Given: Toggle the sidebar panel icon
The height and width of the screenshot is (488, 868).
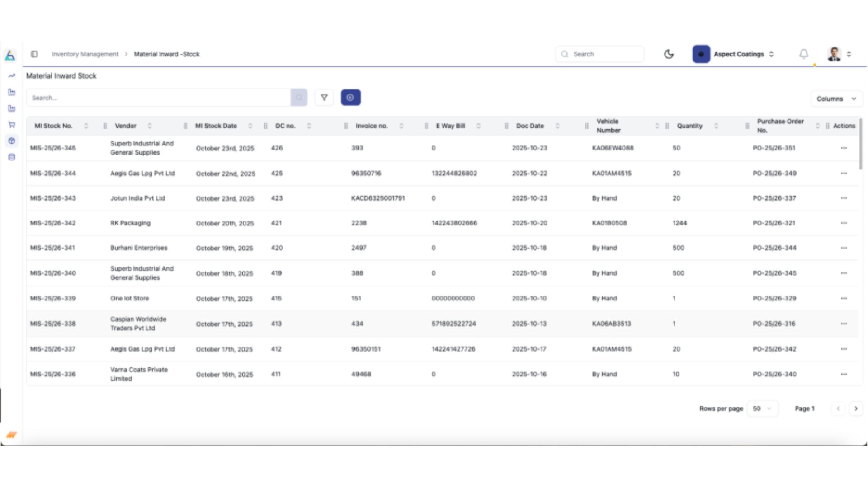Looking at the screenshot, I should tap(34, 54).
